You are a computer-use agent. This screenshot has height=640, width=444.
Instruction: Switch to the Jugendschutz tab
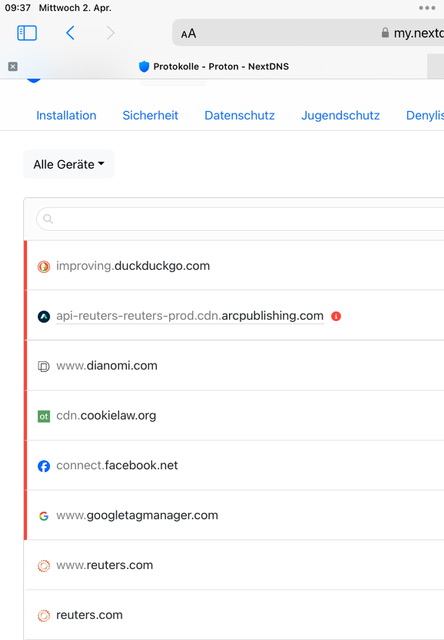340,116
